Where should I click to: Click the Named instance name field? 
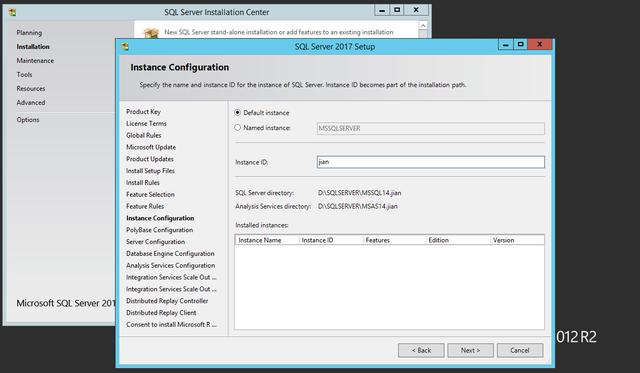(x=430, y=128)
